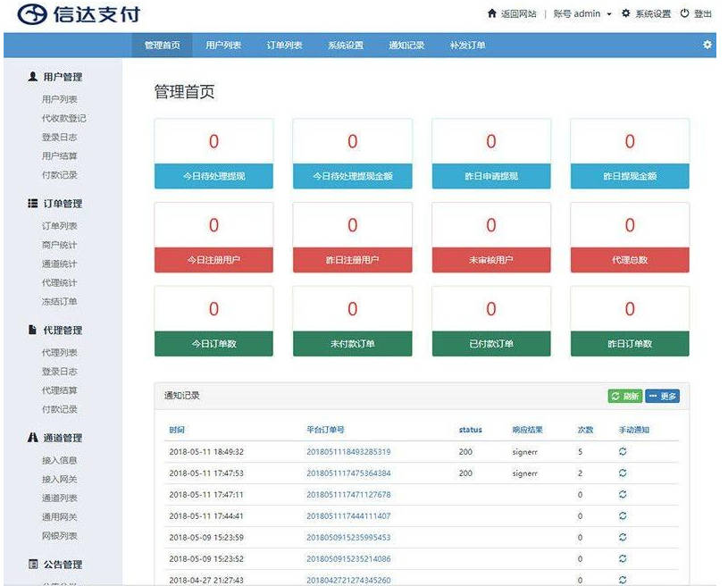Resend notification for order 2018051117471127678
Screen dimensions: 728x586
[623, 495]
